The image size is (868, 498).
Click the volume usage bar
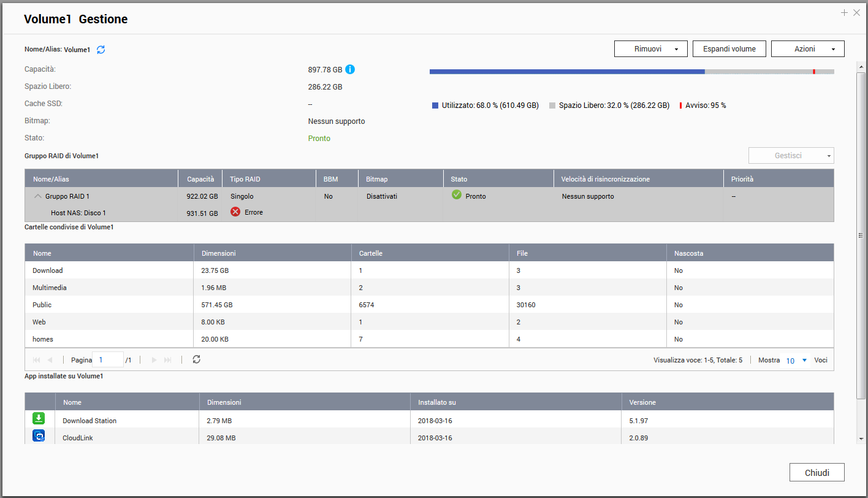click(631, 72)
